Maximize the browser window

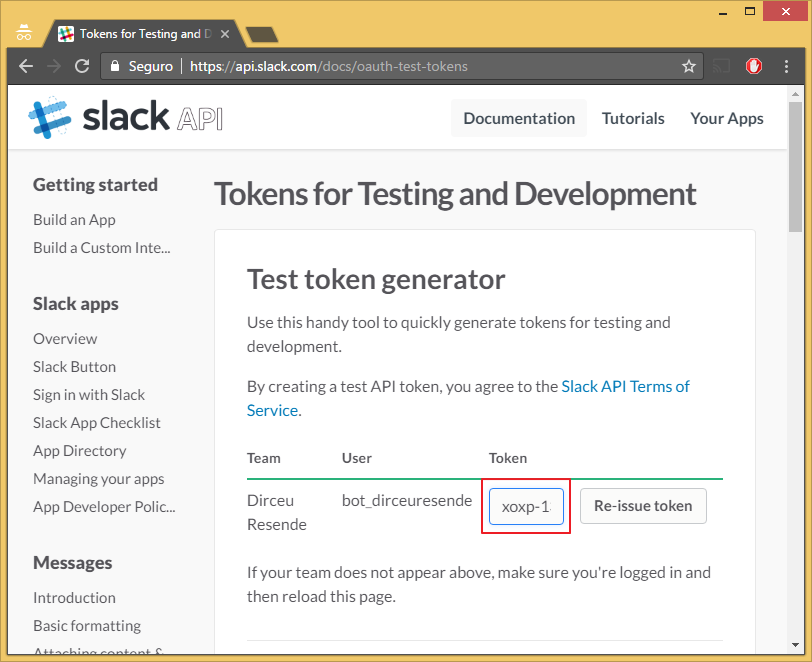pos(749,11)
